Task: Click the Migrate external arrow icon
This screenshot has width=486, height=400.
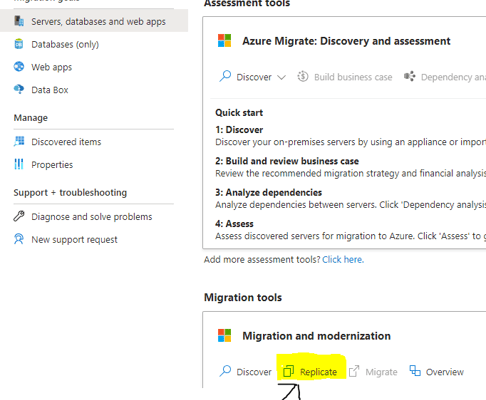Action: coord(354,371)
